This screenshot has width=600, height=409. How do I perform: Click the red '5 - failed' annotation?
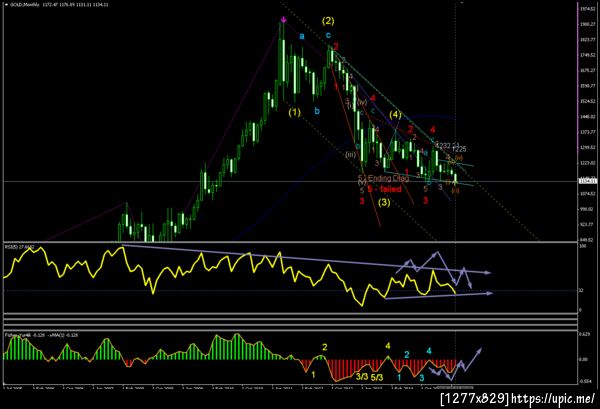[384, 189]
